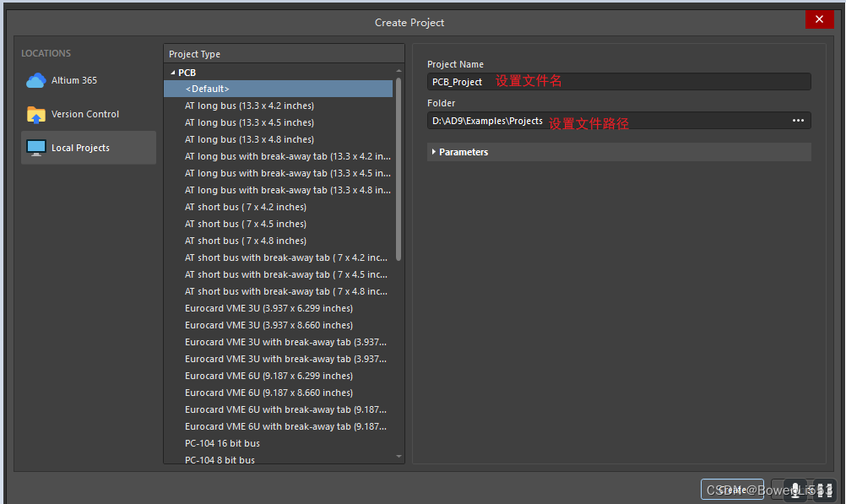Viewport: 846px width, 504px height.
Task: Collapse the PCB tree node
Action: click(172, 73)
